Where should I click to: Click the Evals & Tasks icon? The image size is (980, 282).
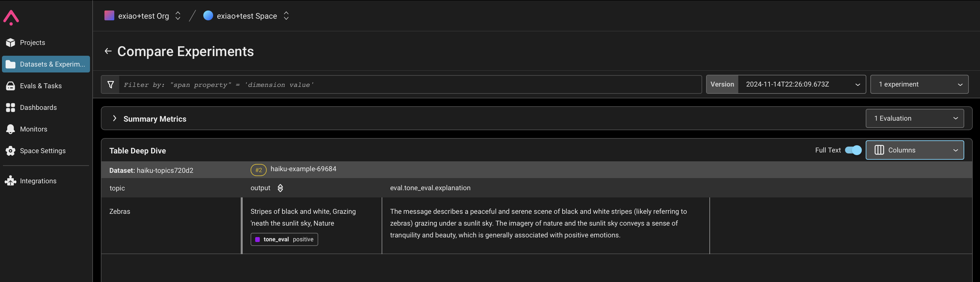pos(11,86)
